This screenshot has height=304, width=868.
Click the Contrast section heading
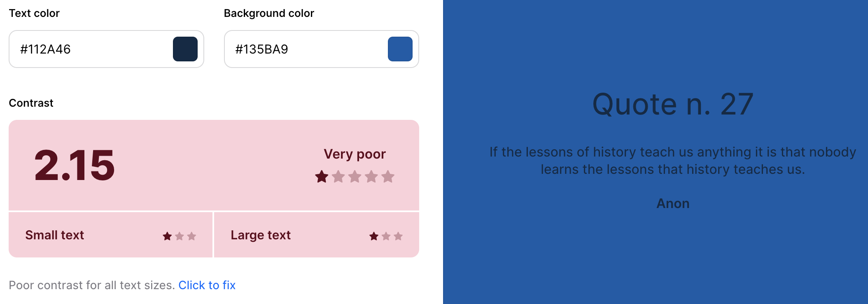coord(31,103)
